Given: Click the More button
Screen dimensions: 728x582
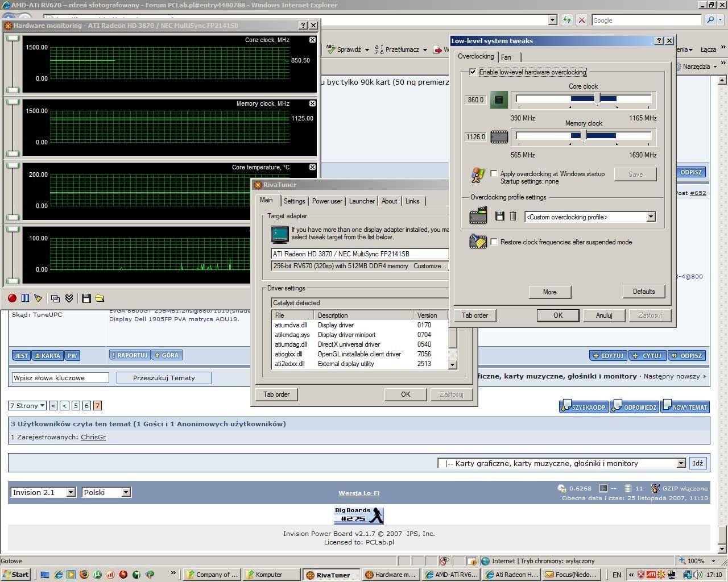Looking at the screenshot, I should 549,292.
